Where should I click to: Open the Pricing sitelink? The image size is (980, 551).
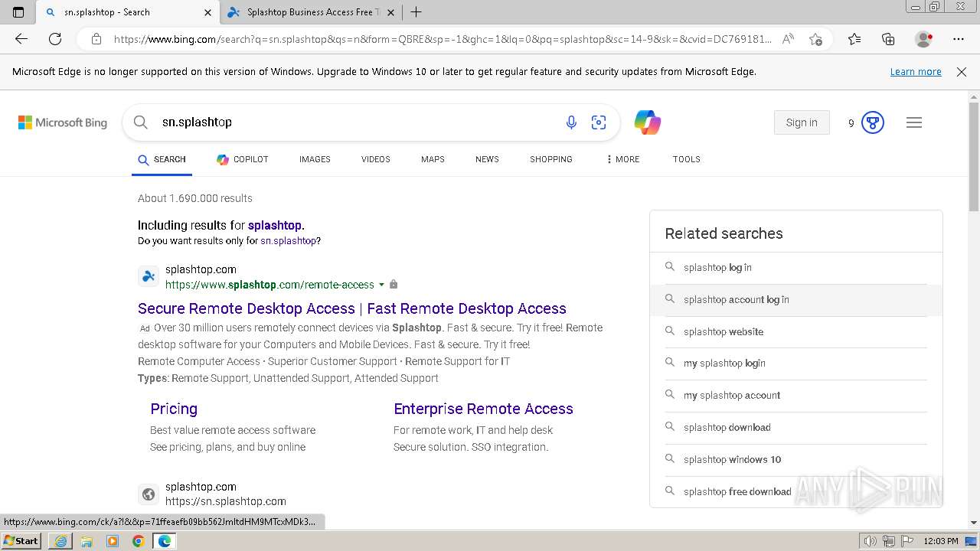pyautogui.click(x=174, y=409)
